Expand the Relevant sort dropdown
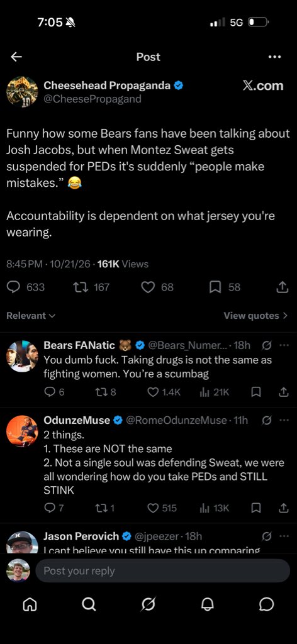Image resolution: width=297 pixels, height=644 pixels. click(31, 316)
